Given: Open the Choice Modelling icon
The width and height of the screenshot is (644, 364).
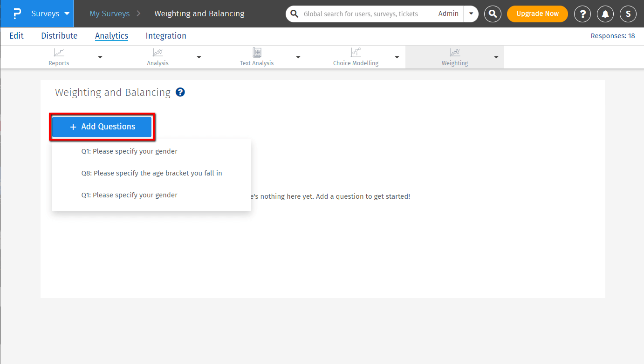Looking at the screenshot, I should pos(356,52).
